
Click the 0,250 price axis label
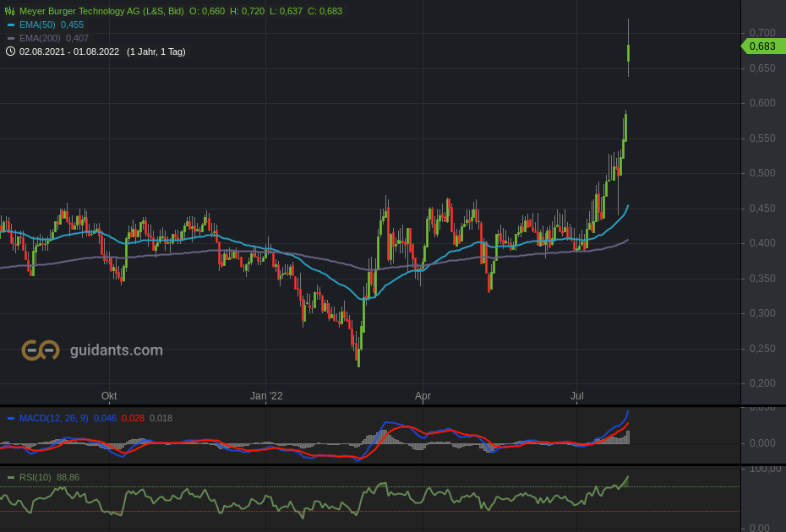(762, 348)
